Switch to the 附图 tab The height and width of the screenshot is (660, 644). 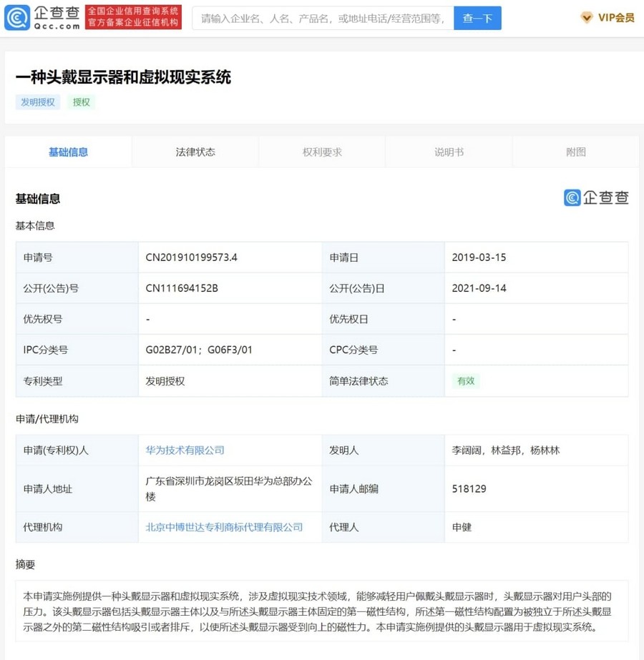(x=575, y=152)
